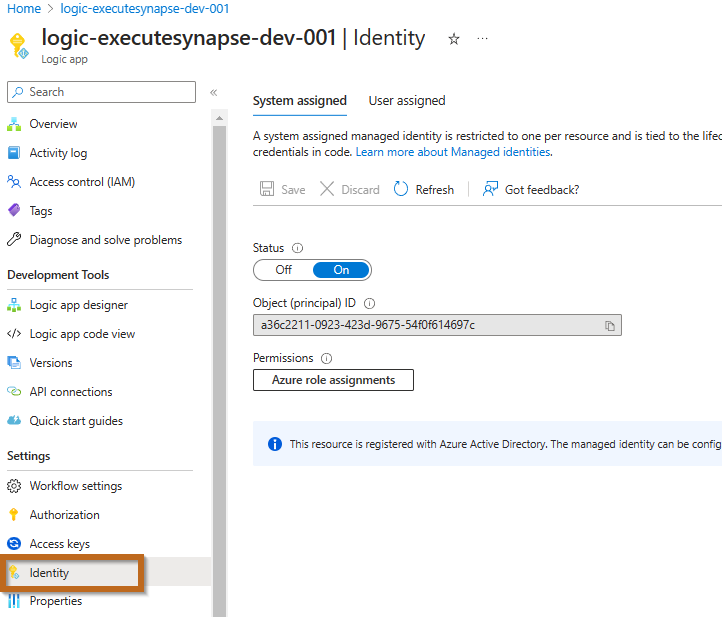Show info tooltip for Object (principal) ID
The height and width of the screenshot is (617, 722).
click(369, 303)
